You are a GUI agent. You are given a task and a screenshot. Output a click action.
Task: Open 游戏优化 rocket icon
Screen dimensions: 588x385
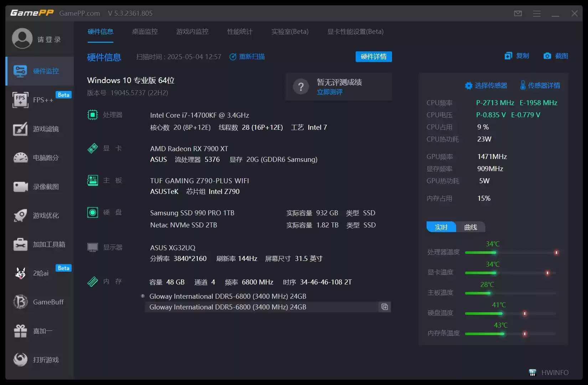[20, 215]
